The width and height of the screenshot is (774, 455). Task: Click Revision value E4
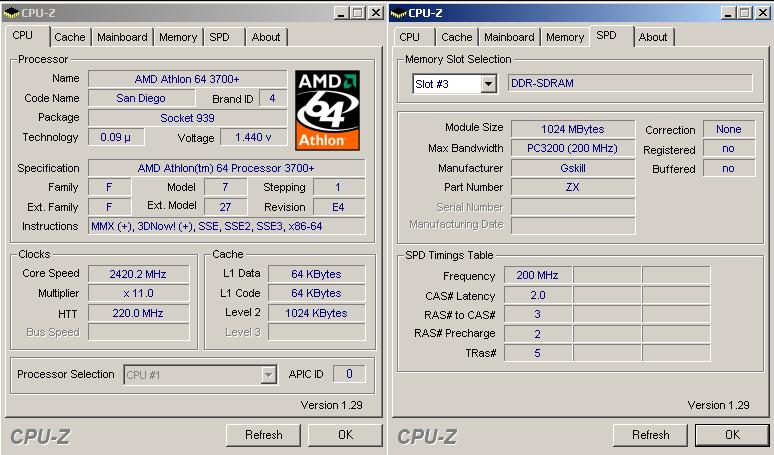[339, 207]
